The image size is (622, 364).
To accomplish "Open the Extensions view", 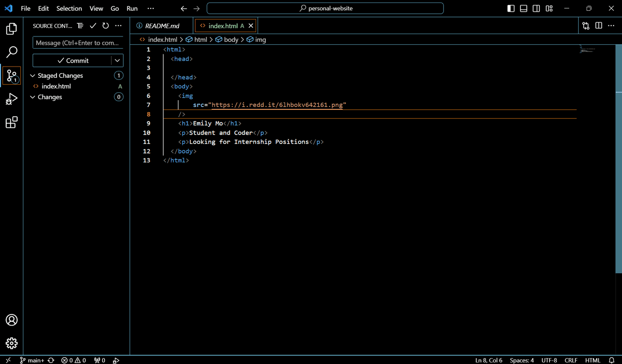I will point(12,122).
